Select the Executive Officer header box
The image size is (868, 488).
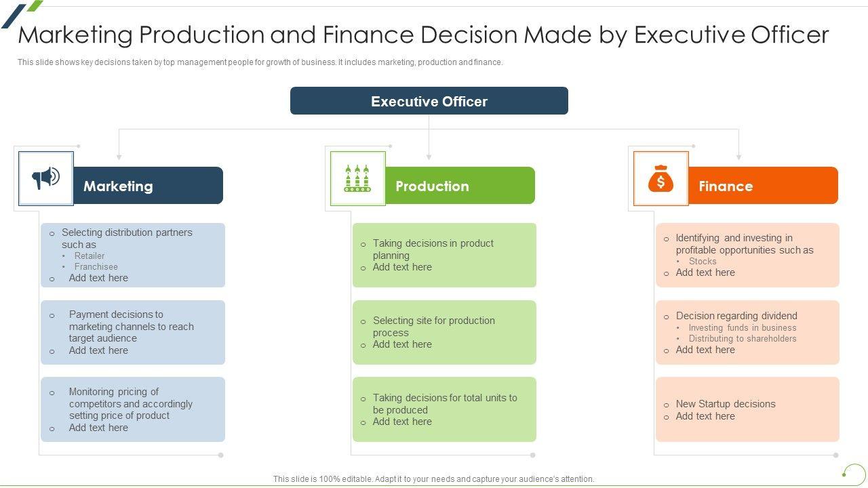click(429, 101)
